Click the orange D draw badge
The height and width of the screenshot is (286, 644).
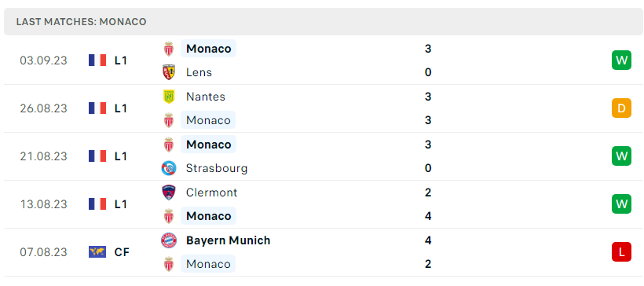[621, 108]
